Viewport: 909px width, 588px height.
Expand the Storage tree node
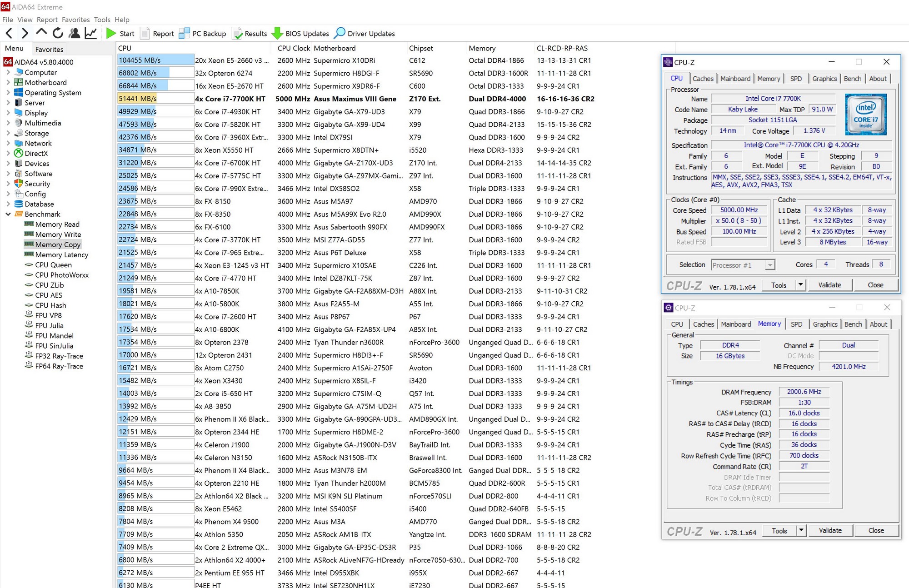pyautogui.click(x=8, y=133)
